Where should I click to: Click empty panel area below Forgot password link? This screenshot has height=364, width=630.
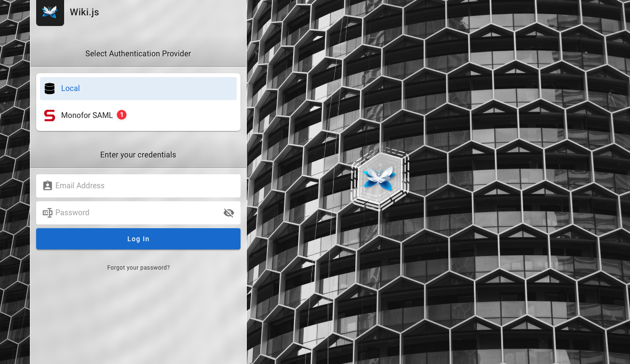coord(138,318)
